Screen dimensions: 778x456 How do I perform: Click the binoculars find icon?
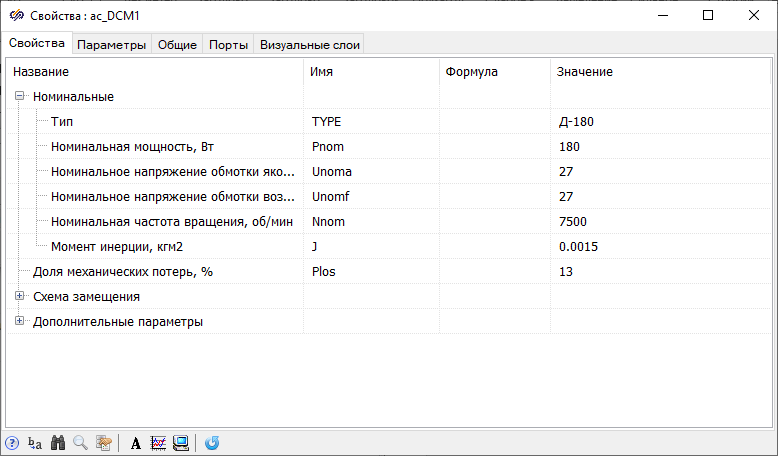click(x=58, y=443)
